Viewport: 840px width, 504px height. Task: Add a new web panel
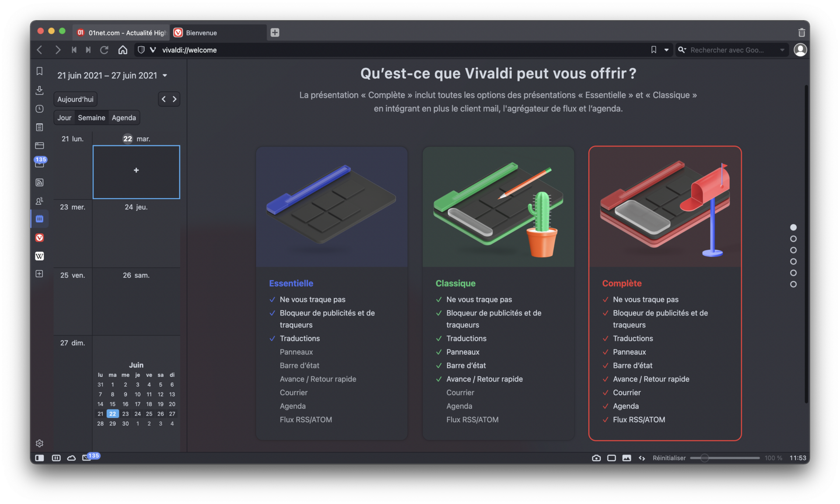click(39, 274)
